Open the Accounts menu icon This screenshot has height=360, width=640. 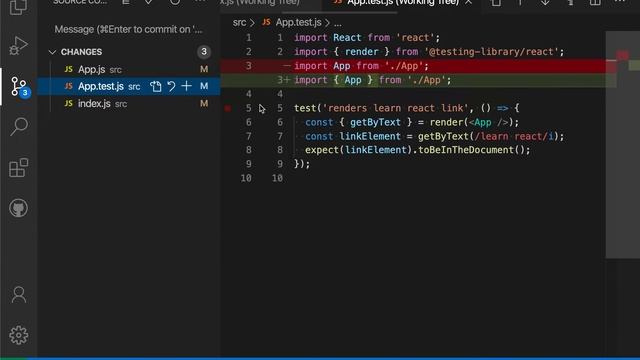[x=19, y=294]
